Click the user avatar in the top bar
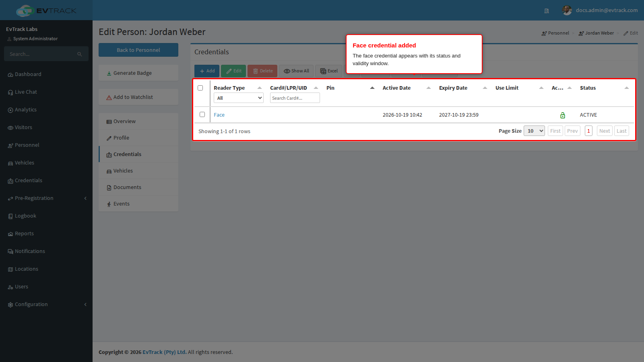The image size is (644, 362). pyautogui.click(x=567, y=10)
